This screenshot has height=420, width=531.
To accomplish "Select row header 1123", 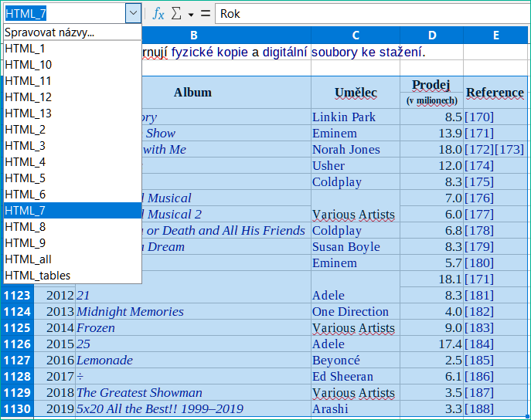I will tap(17, 295).
